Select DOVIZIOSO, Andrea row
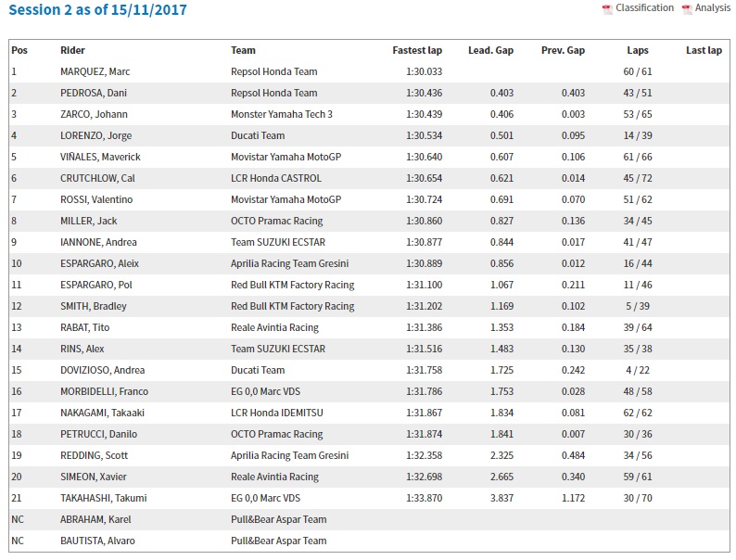The height and width of the screenshot is (560, 736). coord(369,370)
